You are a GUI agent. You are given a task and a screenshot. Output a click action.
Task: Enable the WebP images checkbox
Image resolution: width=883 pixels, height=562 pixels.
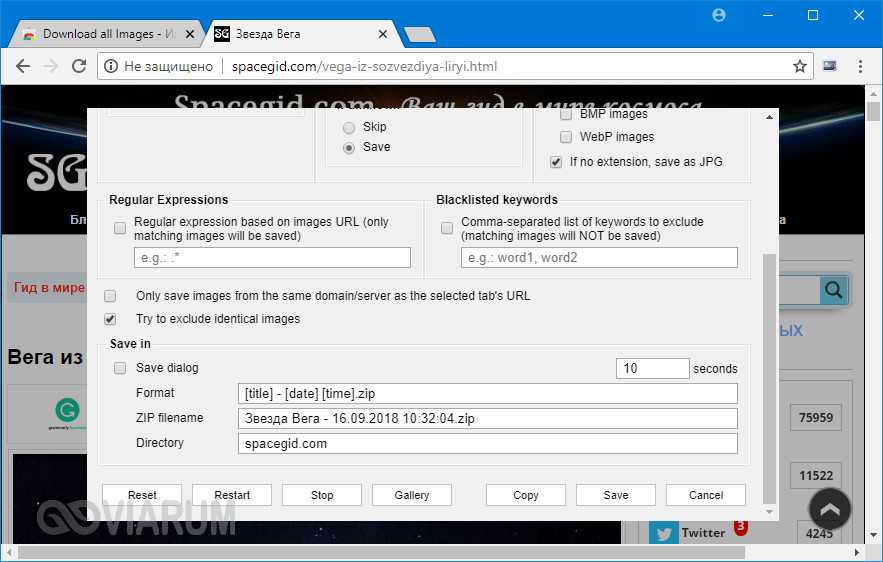566,137
